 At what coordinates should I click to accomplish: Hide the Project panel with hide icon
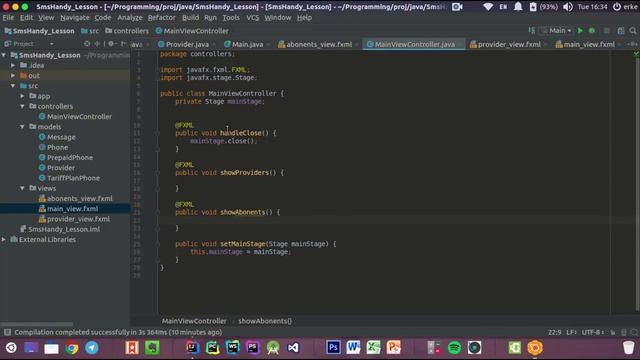click(123, 44)
